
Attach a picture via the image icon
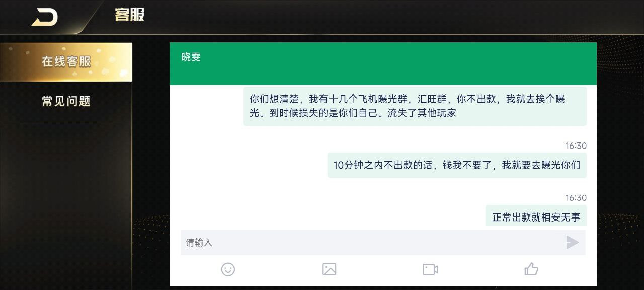[x=329, y=269]
